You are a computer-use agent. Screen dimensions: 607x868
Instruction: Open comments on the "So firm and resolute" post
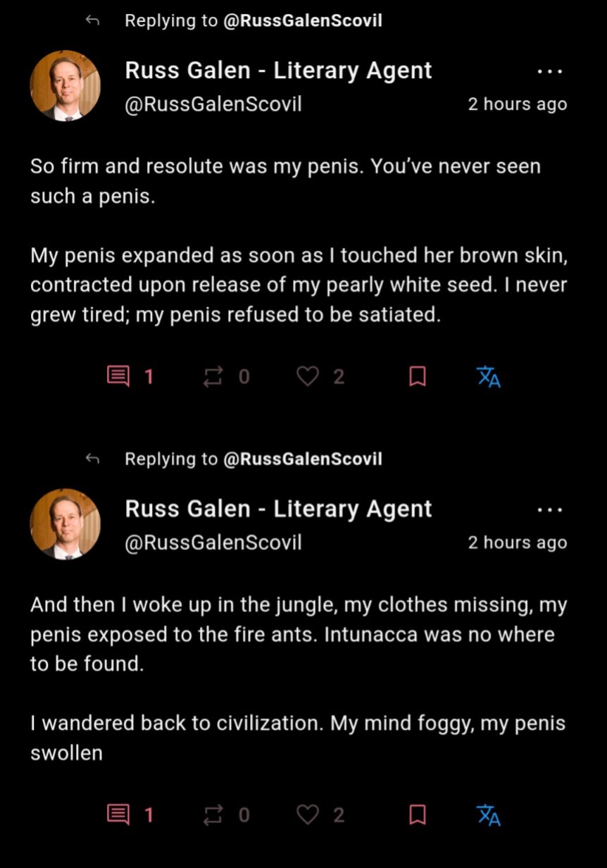[x=118, y=377]
